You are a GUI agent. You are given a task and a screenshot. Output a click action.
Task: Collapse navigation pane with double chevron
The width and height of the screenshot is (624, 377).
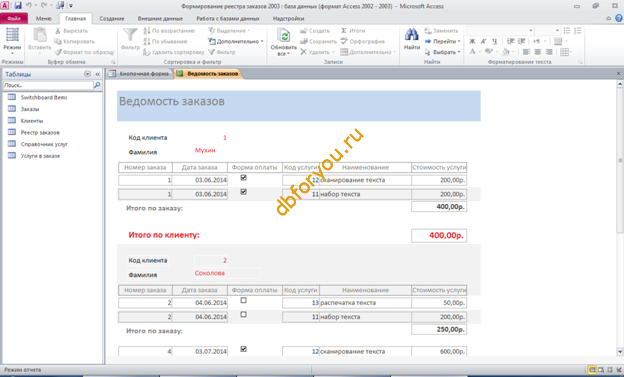click(98, 74)
